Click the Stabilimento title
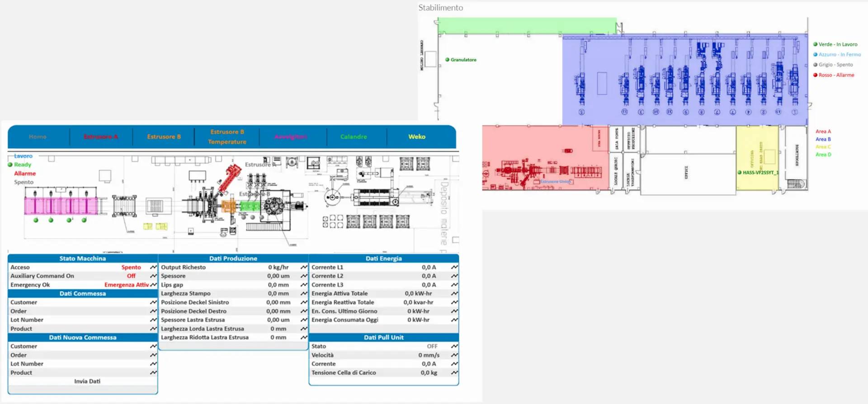The image size is (868, 404). (x=441, y=8)
